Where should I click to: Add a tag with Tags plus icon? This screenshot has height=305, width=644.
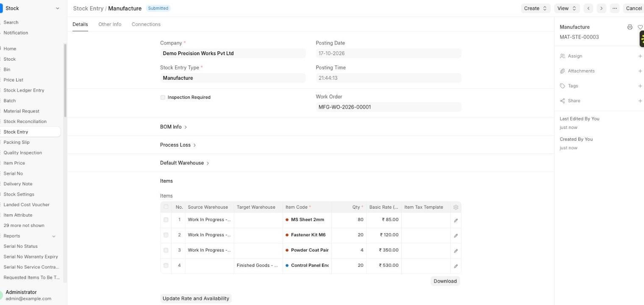(x=640, y=86)
